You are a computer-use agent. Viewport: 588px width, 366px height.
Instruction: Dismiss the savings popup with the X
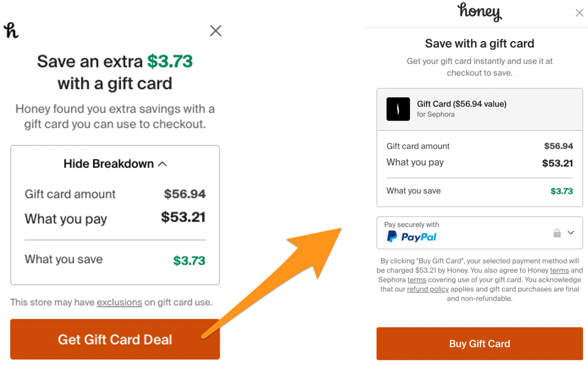point(215,30)
